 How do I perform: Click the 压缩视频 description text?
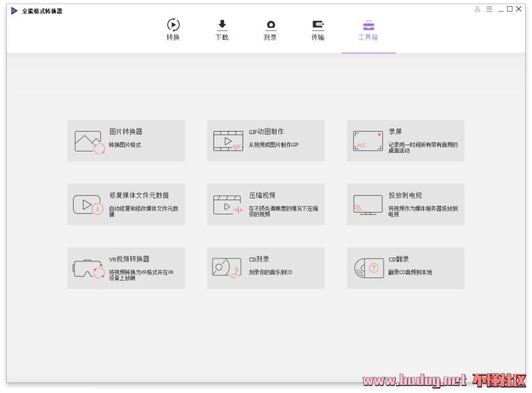(x=283, y=211)
